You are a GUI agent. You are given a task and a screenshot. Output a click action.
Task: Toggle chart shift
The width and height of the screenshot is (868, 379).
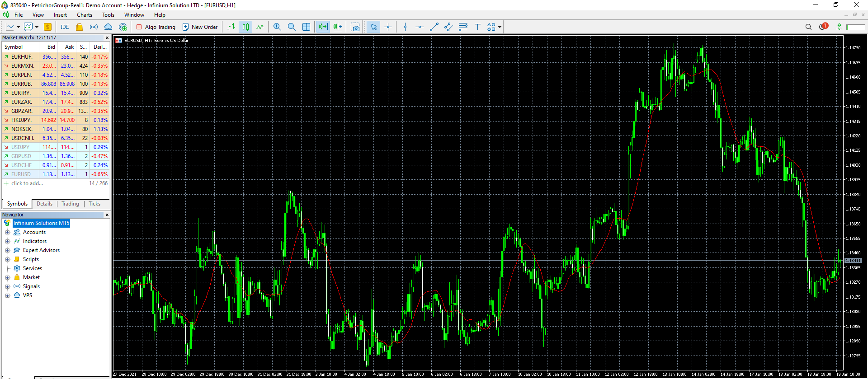[338, 27]
